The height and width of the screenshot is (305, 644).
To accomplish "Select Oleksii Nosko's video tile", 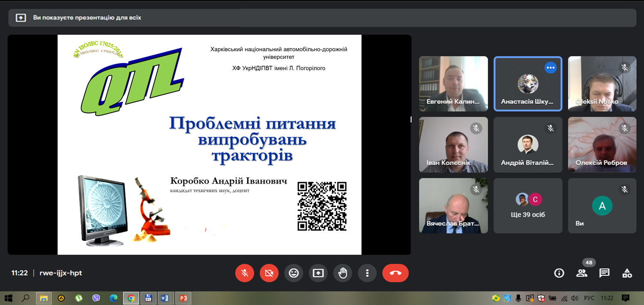I will pos(602,84).
